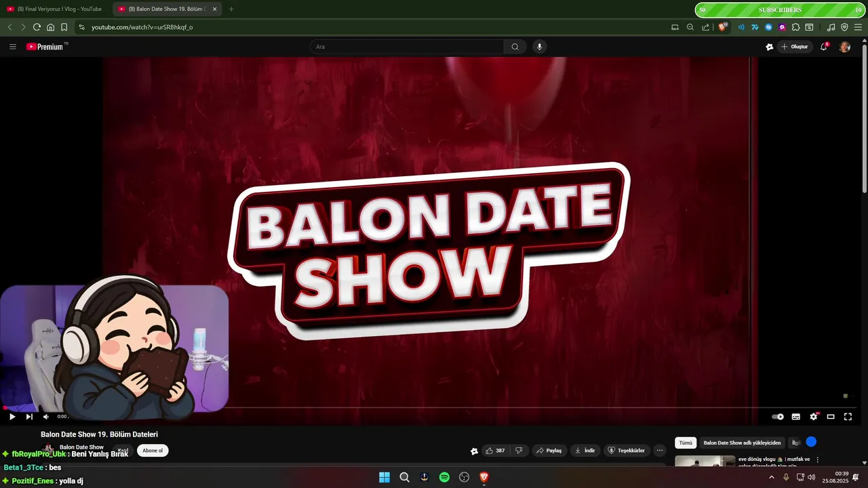The height and width of the screenshot is (488, 868).
Task: Show hidden system tray icons
Action: coord(771,477)
